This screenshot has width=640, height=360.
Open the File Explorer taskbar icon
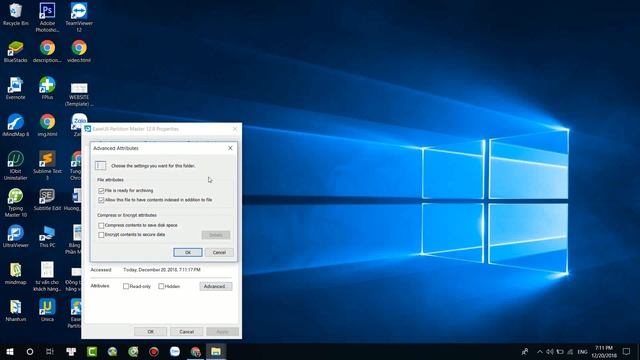tap(216, 351)
